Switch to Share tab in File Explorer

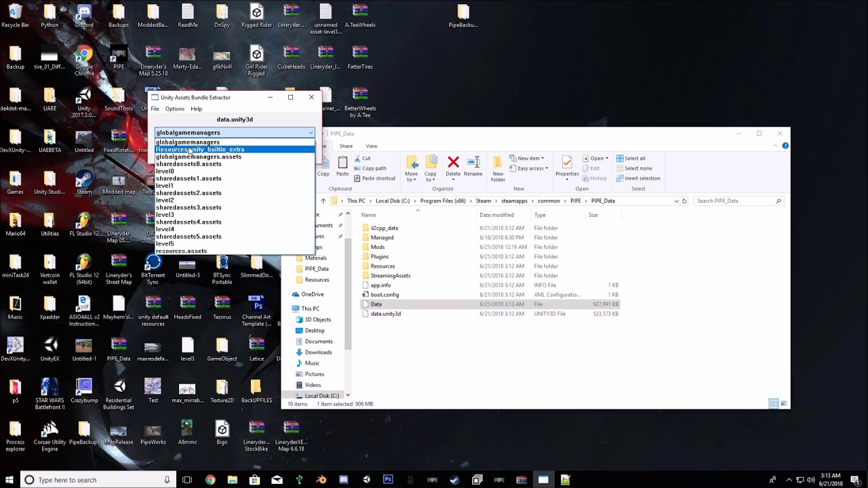[x=346, y=146]
